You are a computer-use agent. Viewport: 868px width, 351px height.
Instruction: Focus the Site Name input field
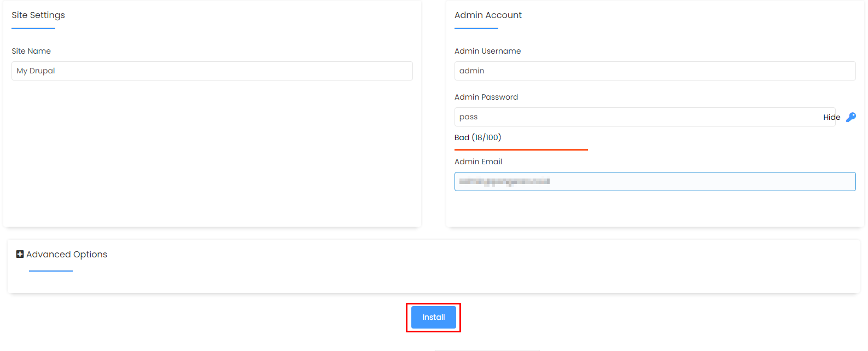212,71
